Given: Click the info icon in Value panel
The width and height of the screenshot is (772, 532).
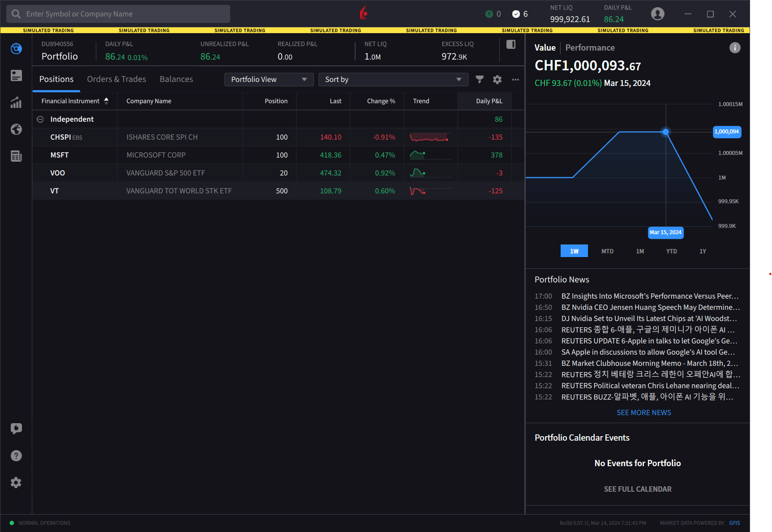Looking at the screenshot, I should [735, 48].
